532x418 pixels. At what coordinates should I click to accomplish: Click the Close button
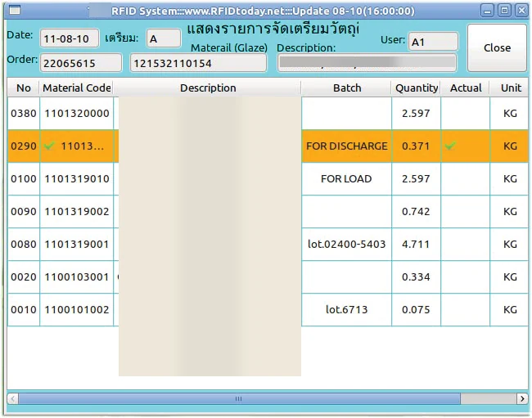point(497,47)
